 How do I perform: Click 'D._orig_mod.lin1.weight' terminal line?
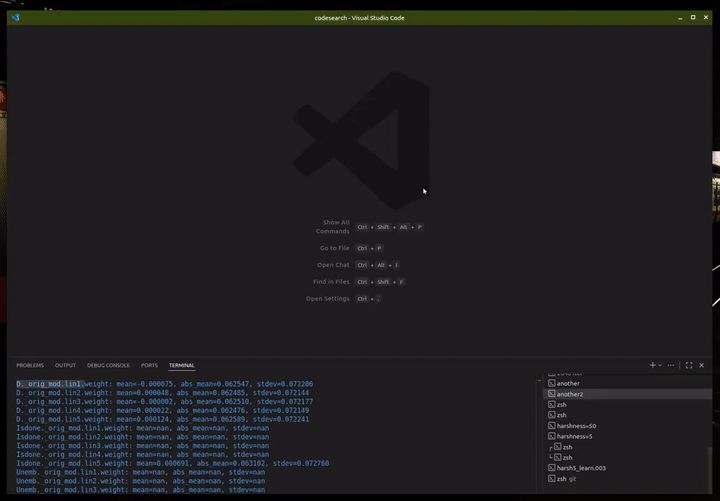tap(164, 384)
